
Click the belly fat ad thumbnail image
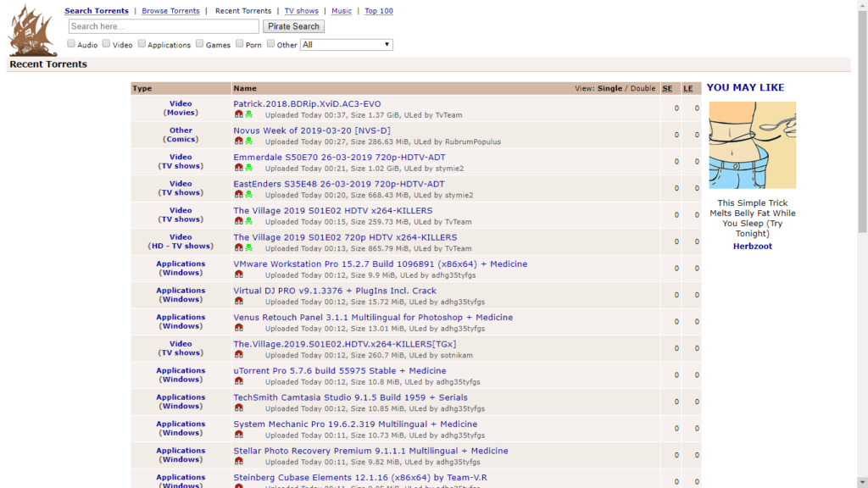click(753, 145)
